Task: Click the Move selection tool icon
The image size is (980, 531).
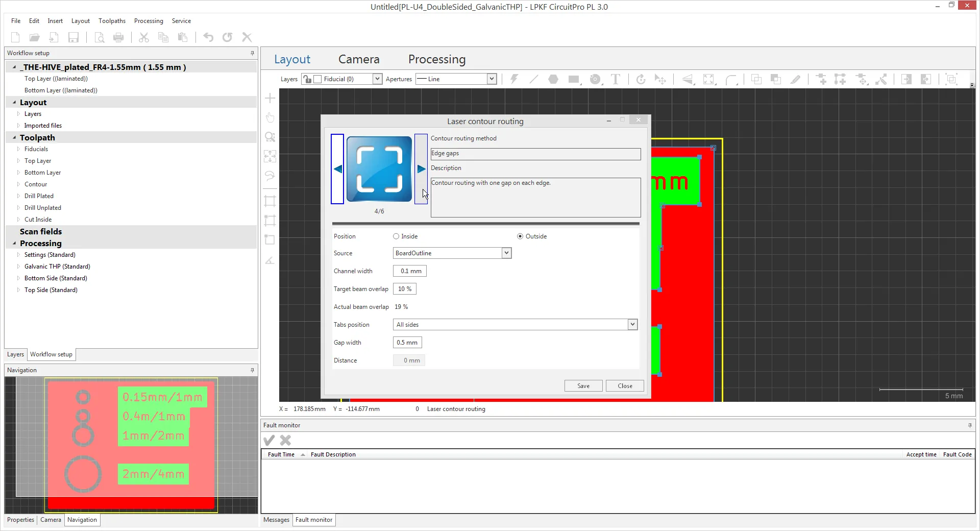Action: pyautogui.click(x=660, y=79)
